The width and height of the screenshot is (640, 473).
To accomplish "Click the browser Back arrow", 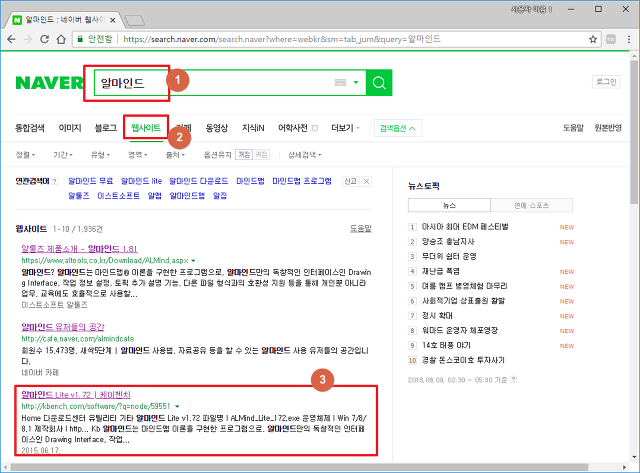I will click(x=11, y=39).
